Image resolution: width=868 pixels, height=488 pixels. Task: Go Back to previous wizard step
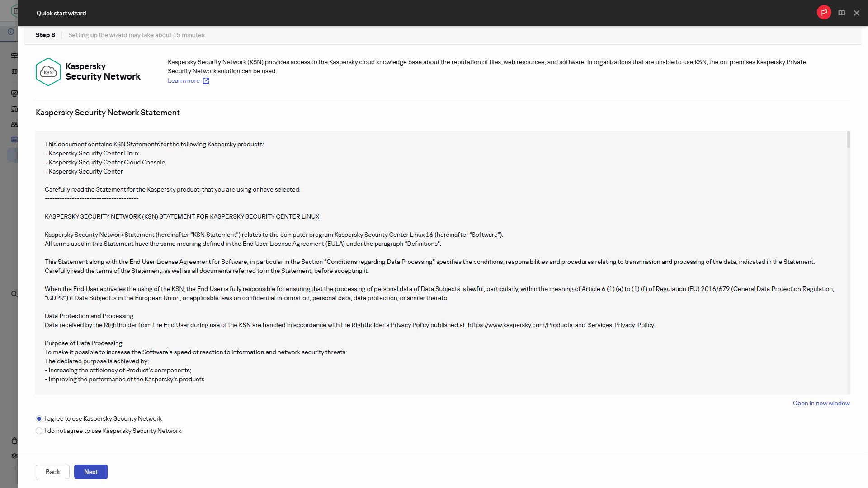52,472
